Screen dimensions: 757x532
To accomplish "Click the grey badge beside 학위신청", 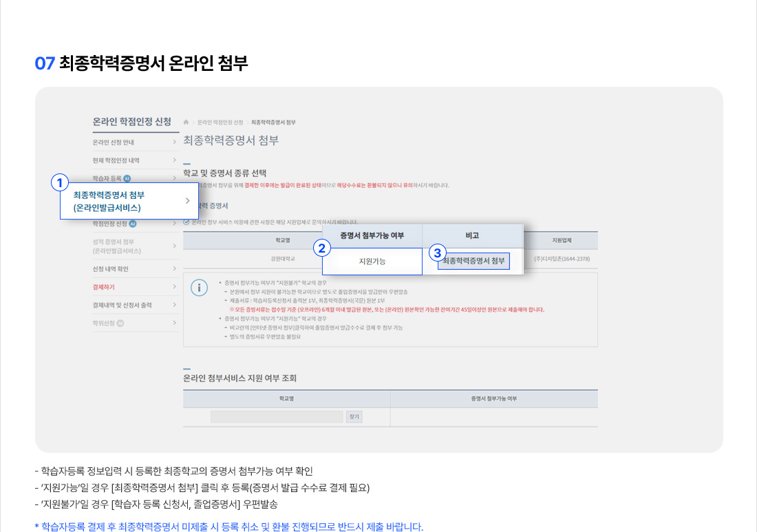I will (120, 323).
